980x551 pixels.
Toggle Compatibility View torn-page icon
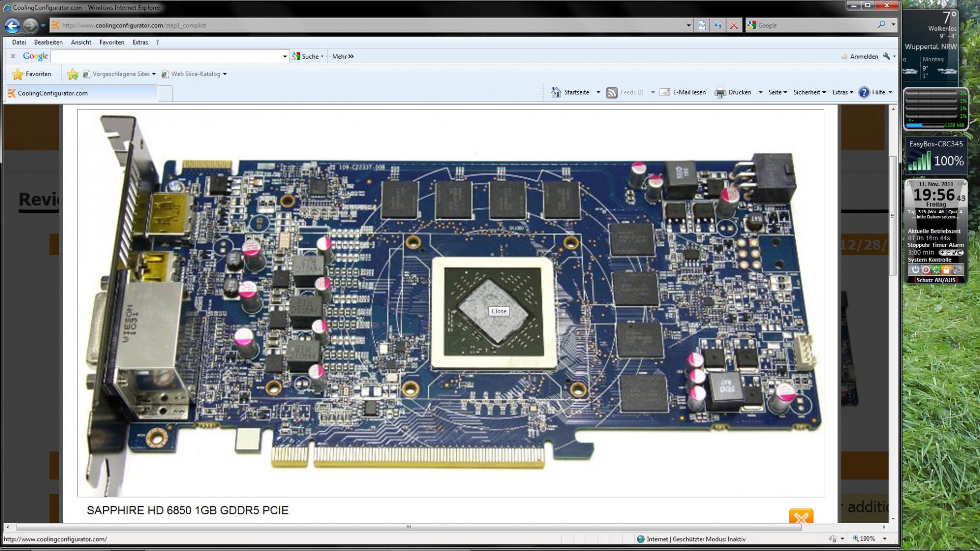click(702, 25)
